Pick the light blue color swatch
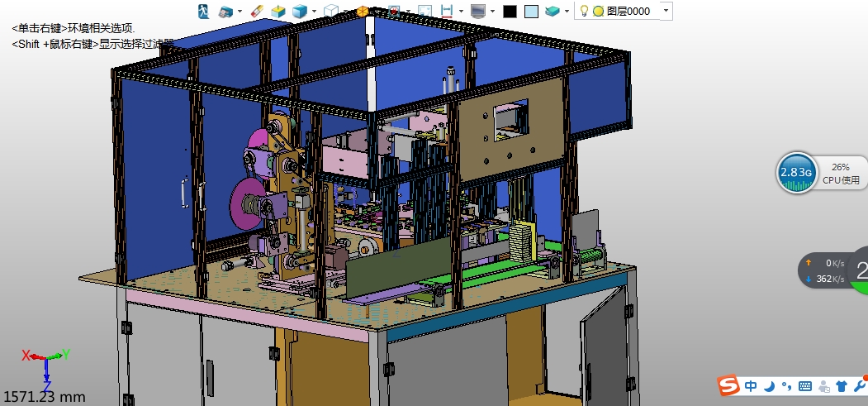Viewport: 868px width, 406px height. [x=531, y=11]
